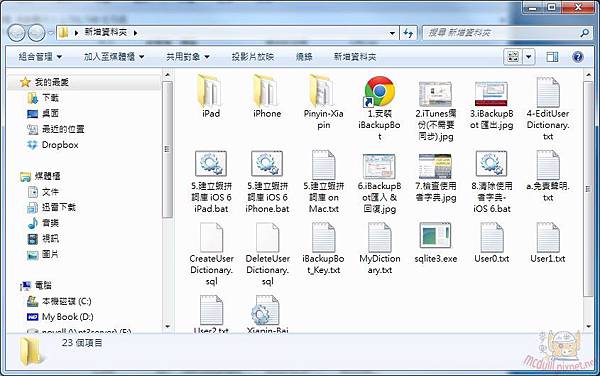This screenshot has width=600, height=376.
Task: Click the search magnifier icon
Action: (x=584, y=33)
